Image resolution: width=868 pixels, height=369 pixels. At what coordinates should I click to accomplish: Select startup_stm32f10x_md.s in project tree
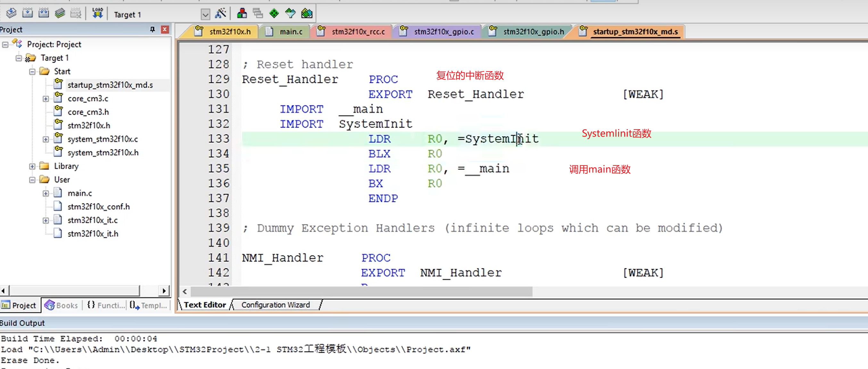[110, 85]
